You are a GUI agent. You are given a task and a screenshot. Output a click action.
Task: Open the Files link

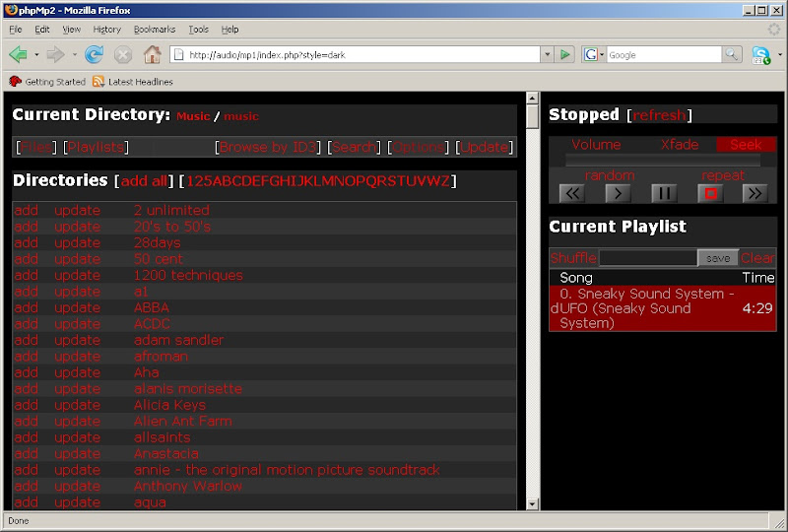pyautogui.click(x=36, y=147)
